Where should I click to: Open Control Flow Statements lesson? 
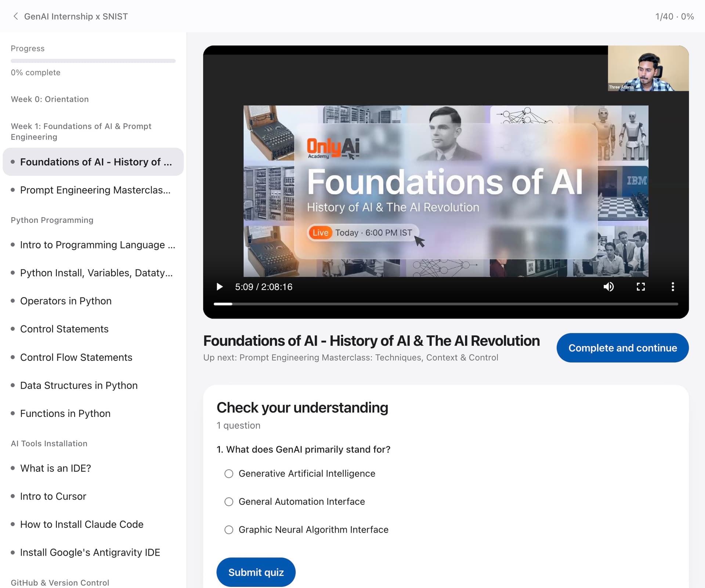tap(93, 357)
